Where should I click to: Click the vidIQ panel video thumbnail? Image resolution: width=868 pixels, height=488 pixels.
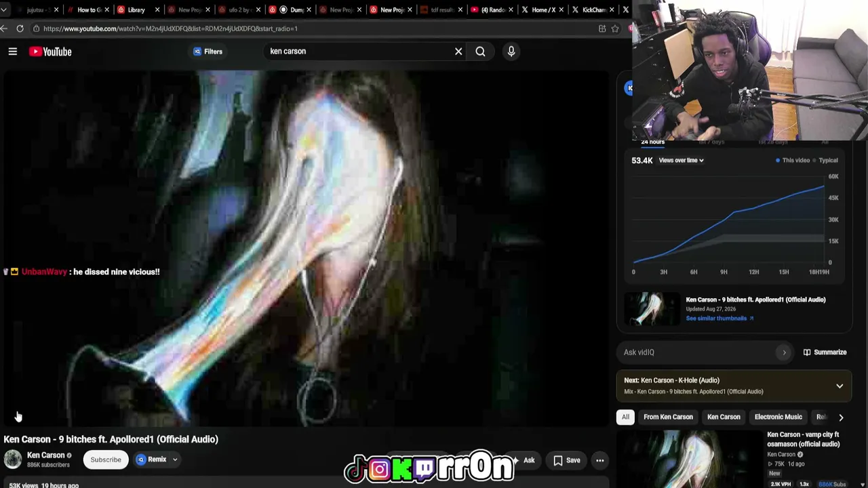(651, 309)
